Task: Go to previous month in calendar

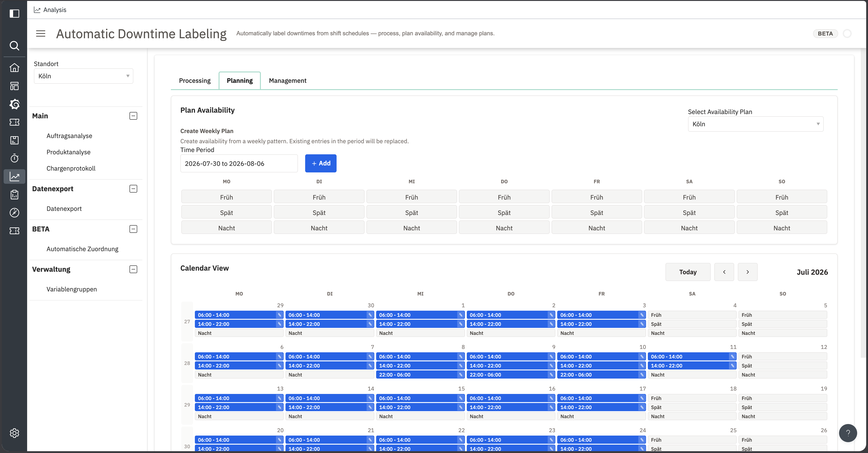Action: point(724,272)
